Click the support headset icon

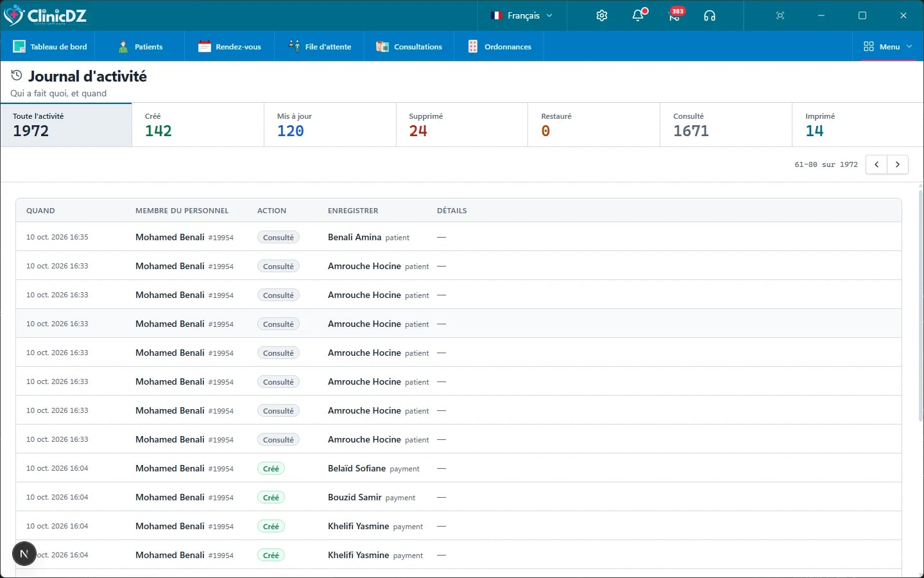pos(709,15)
